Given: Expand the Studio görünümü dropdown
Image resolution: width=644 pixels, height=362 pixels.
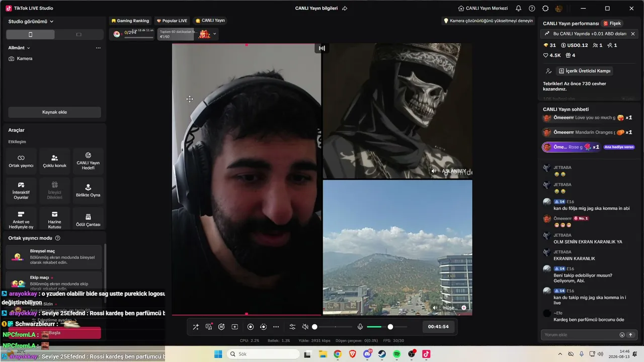Looking at the screenshot, I should [31, 22].
